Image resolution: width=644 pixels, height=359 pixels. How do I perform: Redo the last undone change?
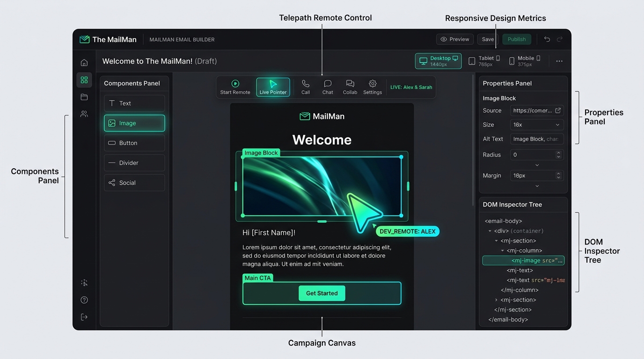[x=560, y=39]
